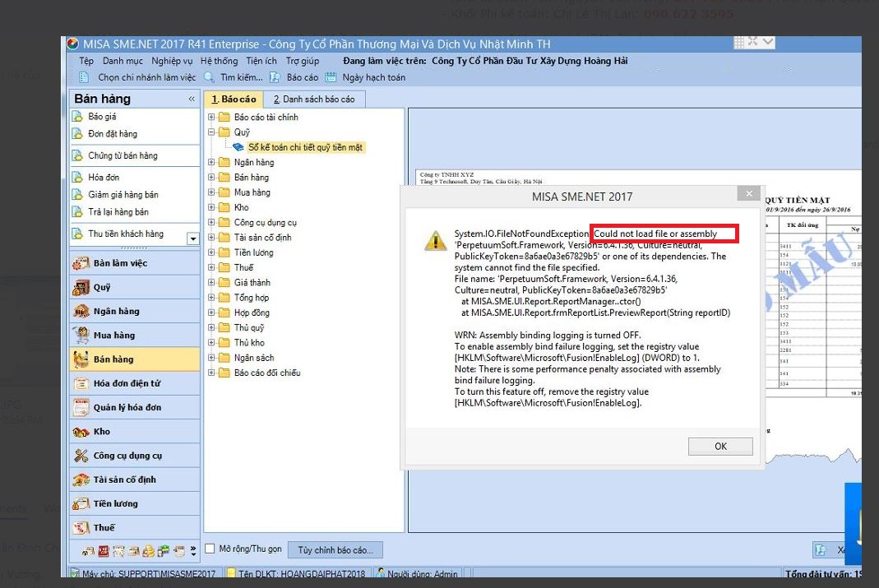Open Đơn đặt hàng in sidebar
879x588 pixels.
[112, 134]
